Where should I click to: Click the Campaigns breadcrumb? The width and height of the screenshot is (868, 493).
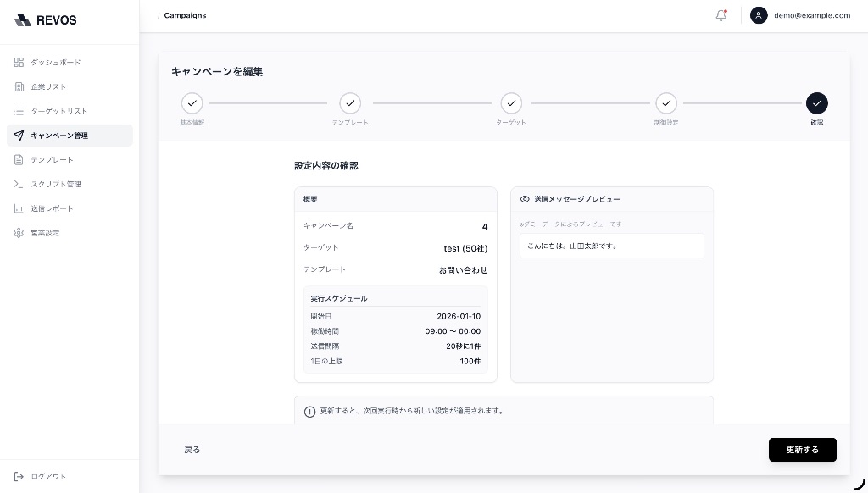click(185, 15)
